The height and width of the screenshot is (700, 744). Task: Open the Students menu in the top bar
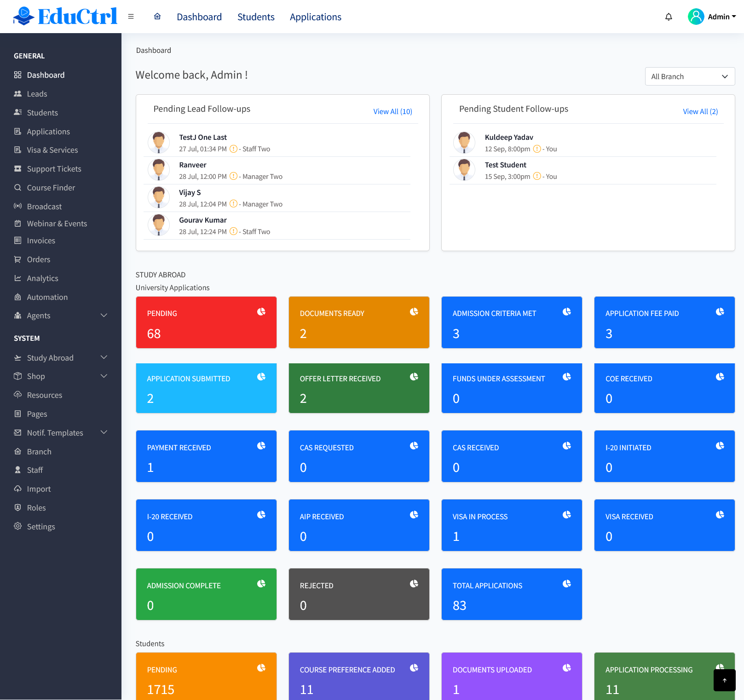[x=256, y=17]
